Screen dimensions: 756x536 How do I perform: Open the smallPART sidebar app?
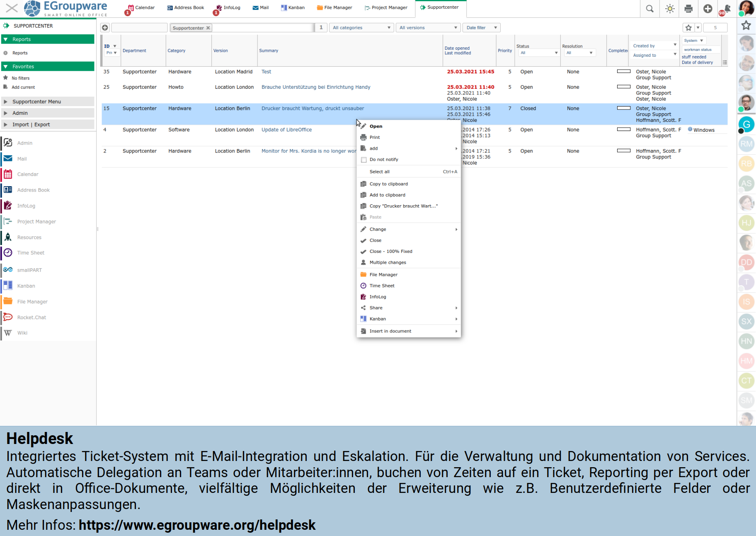[x=29, y=270]
